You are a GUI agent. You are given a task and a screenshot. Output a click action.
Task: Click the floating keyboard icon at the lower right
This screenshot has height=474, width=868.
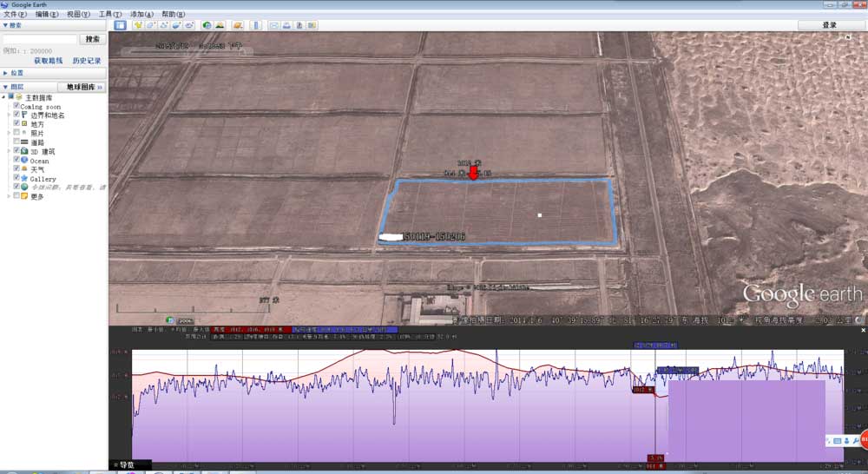click(x=837, y=441)
